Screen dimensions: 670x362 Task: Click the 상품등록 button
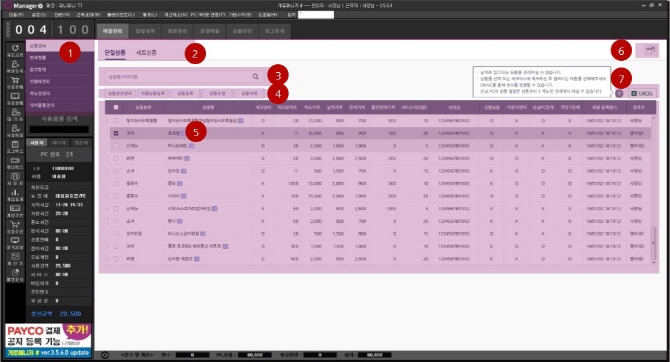(x=185, y=93)
